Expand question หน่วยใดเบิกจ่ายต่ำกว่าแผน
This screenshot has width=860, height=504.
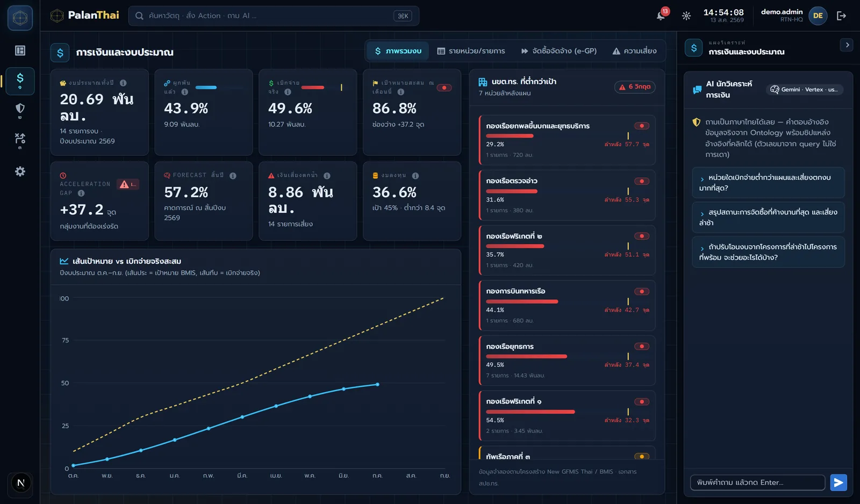(x=768, y=183)
